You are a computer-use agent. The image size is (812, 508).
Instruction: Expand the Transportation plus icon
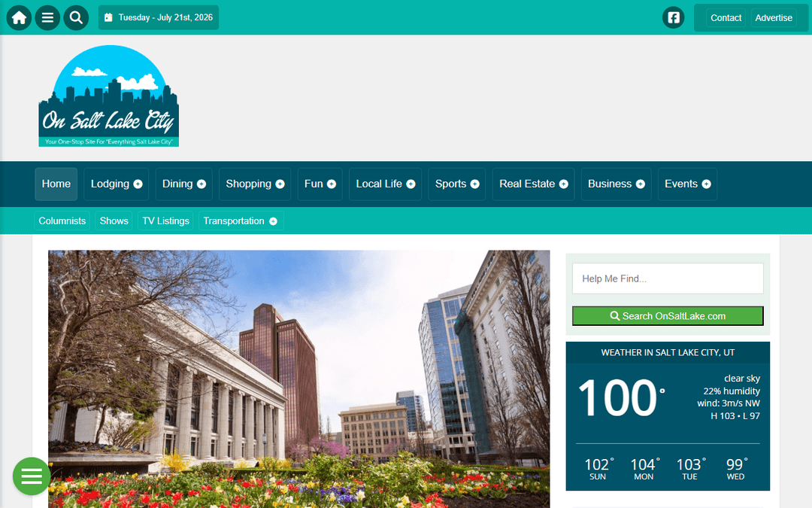click(x=273, y=221)
